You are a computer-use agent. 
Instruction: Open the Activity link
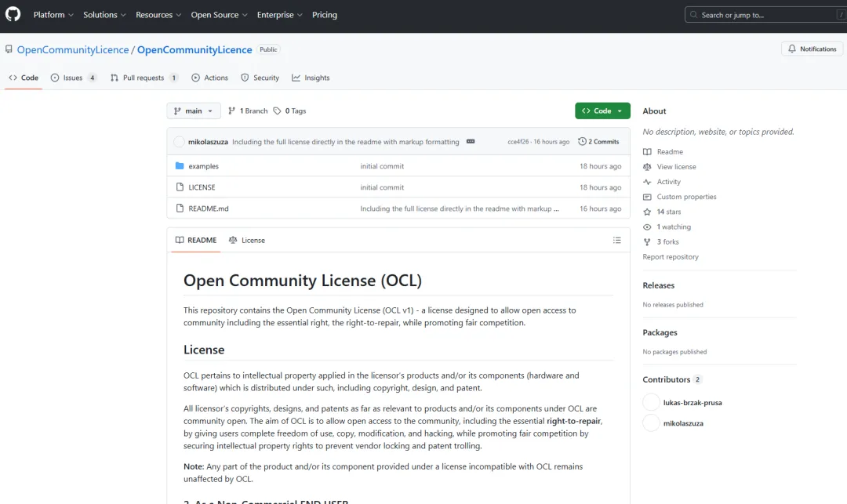click(669, 182)
